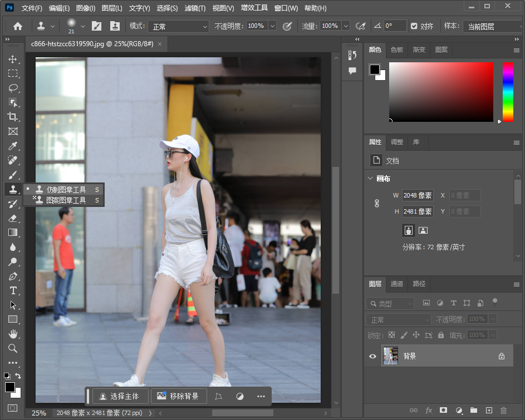Toggle the 对齐 aligned checkbox
Screen dimensions: 525x420
point(414,26)
